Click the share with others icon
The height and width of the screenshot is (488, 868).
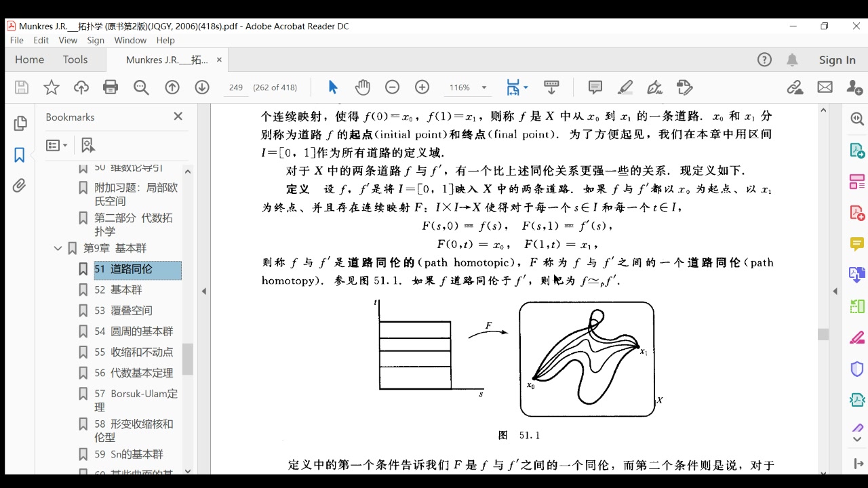(x=854, y=87)
